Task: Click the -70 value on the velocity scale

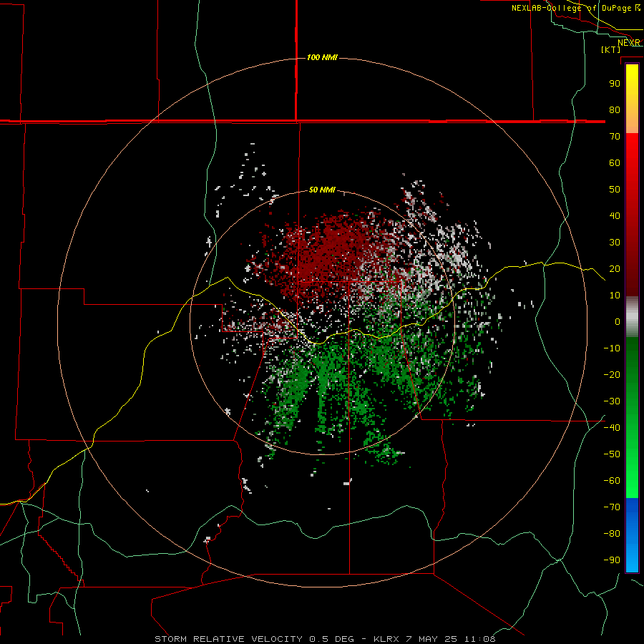Action: [612, 507]
